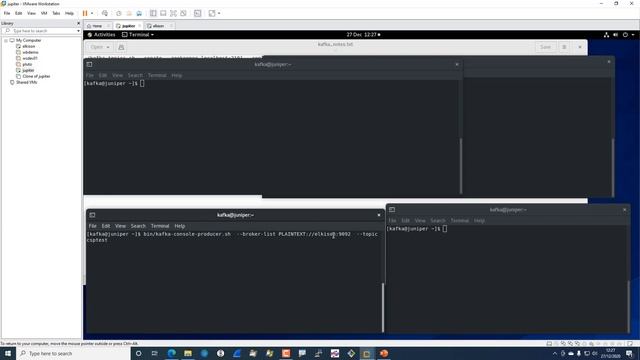Open VMware File menu
This screenshot has height=360, width=640.
pos(7,13)
